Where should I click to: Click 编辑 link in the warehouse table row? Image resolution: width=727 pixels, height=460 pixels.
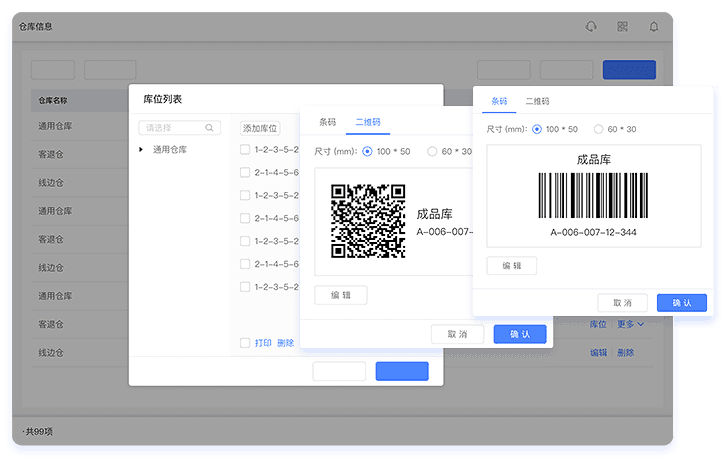click(x=598, y=352)
